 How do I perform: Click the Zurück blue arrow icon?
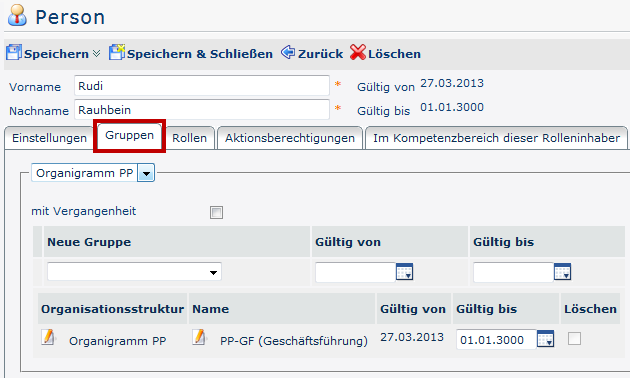click(x=288, y=52)
